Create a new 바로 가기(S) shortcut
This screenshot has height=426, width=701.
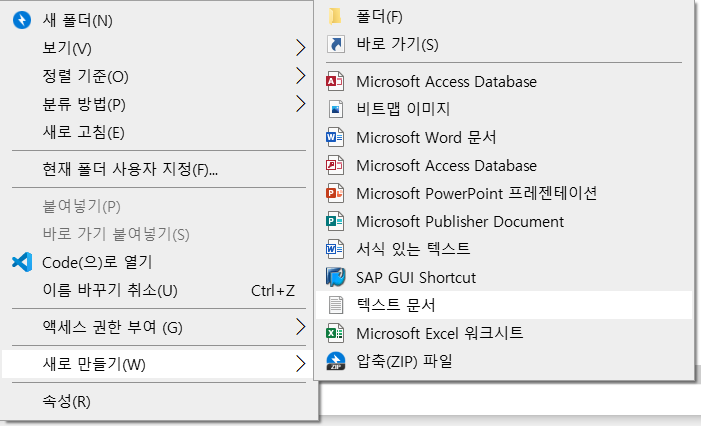click(x=504, y=44)
